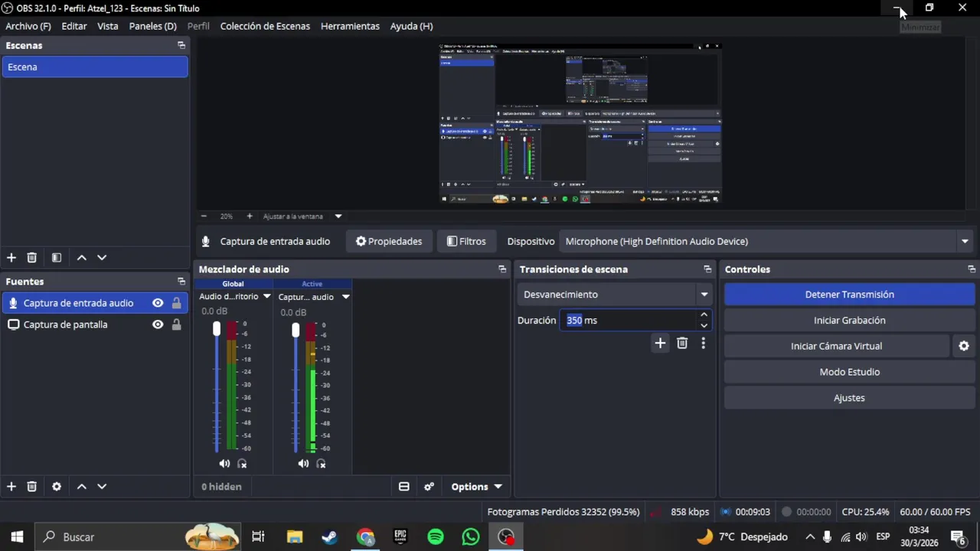Decrease duration with down stepper arrow

pyautogui.click(x=704, y=325)
